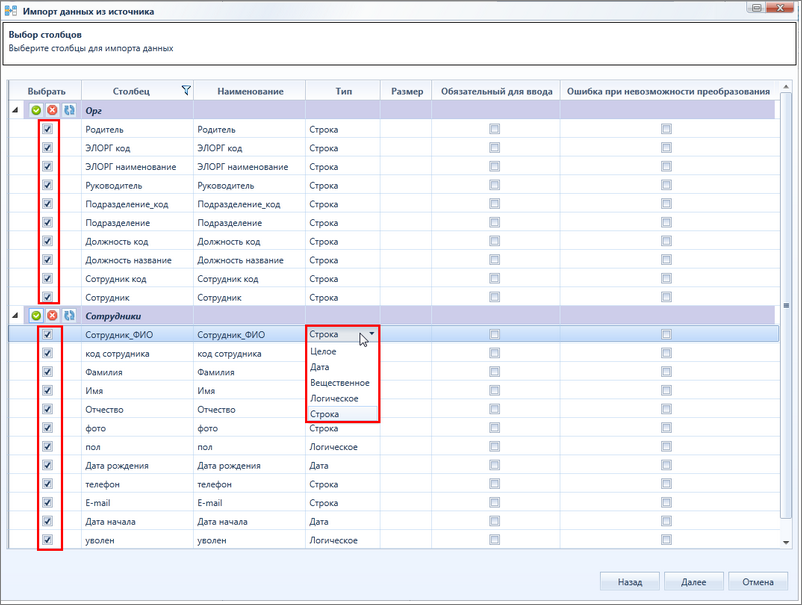Uncheck select checkbox for Должность название row
Viewport: 802px width, 605px height.
pyautogui.click(x=48, y=260)
